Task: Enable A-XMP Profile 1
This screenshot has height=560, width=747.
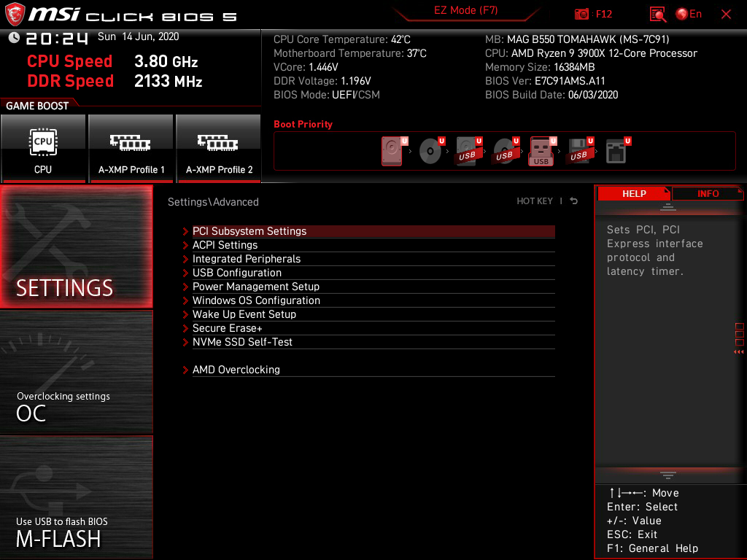Action: pos(131,149)
